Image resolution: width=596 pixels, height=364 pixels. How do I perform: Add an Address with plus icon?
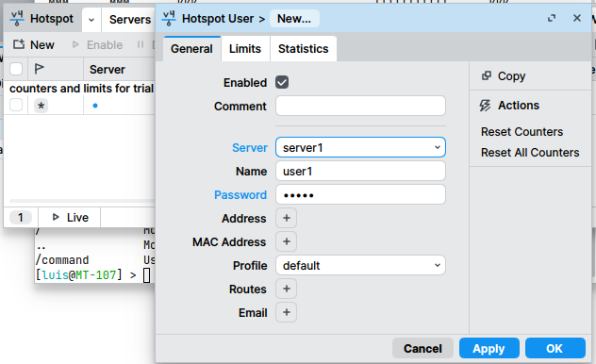click(287, 218)
